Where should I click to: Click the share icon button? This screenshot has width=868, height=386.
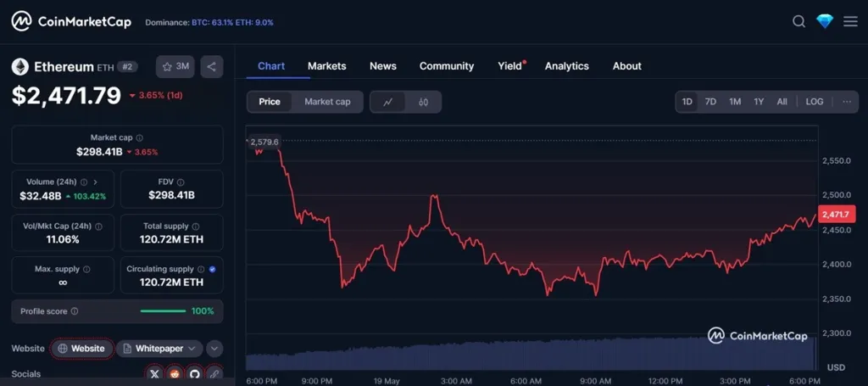point(211,66)
